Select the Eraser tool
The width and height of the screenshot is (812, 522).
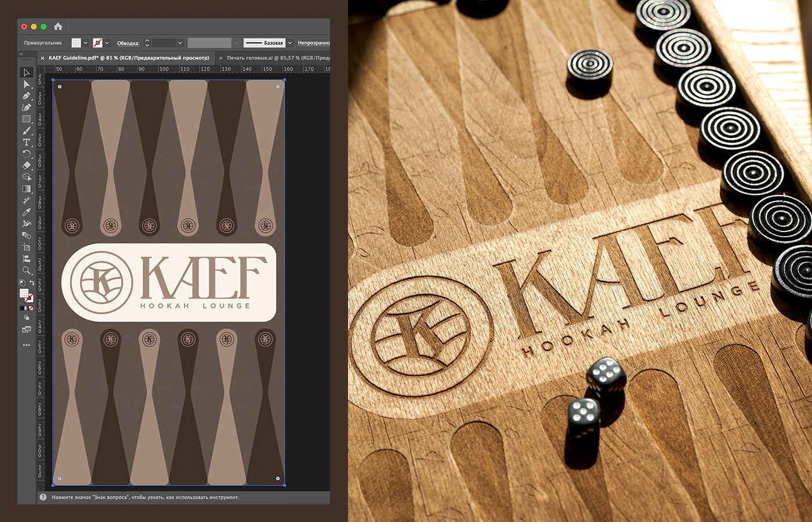[26, 165]
